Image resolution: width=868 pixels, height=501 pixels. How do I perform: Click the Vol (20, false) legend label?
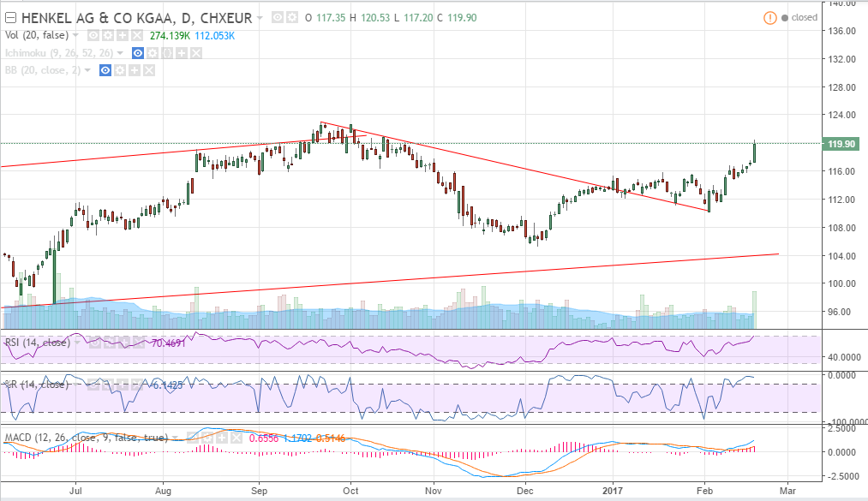click(37, 35)
